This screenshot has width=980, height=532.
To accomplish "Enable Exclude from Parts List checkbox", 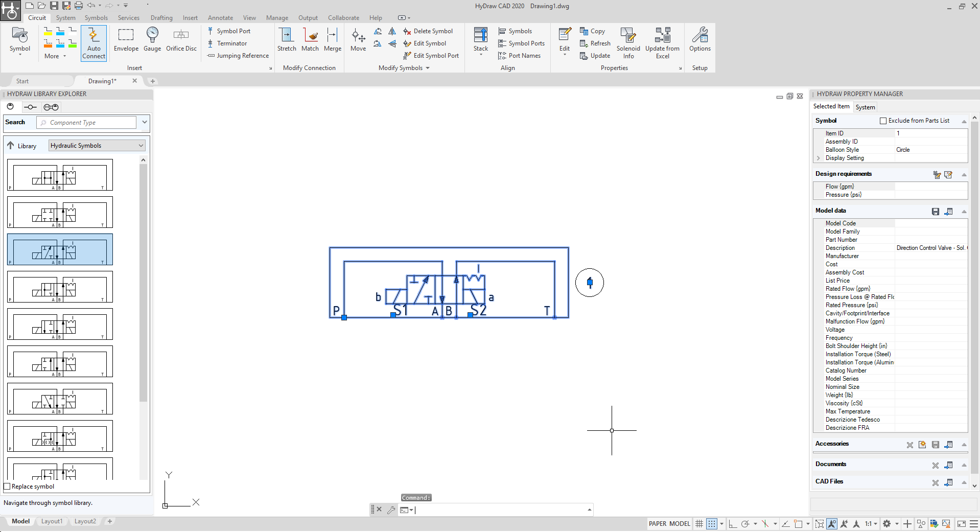I will [x=883, y=121].
